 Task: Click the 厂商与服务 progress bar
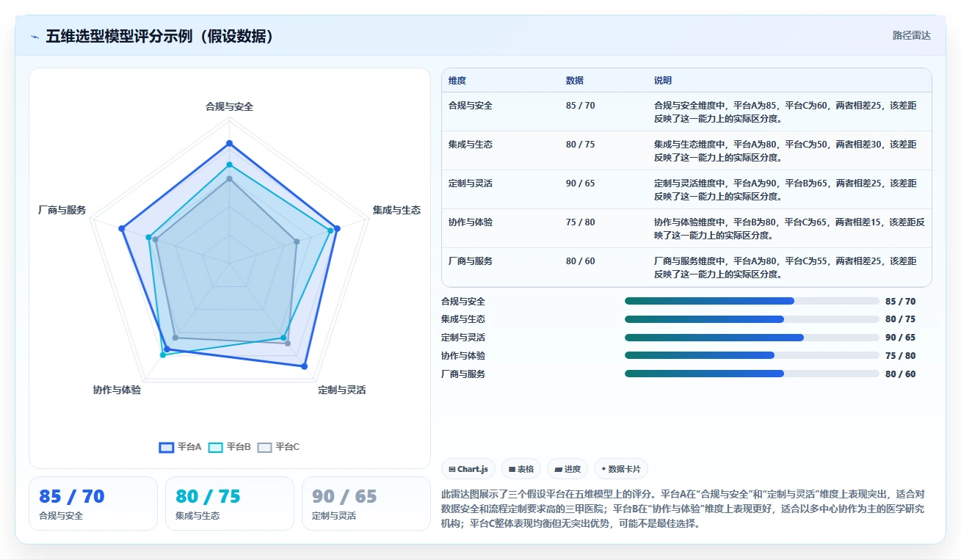click(x=752, y=374)
